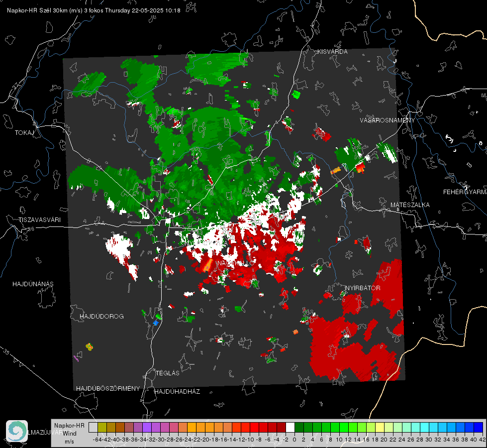The height and width of the screenshot is (448, 487).
Task: Click the -10 legend value
Action: tap(249, 440)
